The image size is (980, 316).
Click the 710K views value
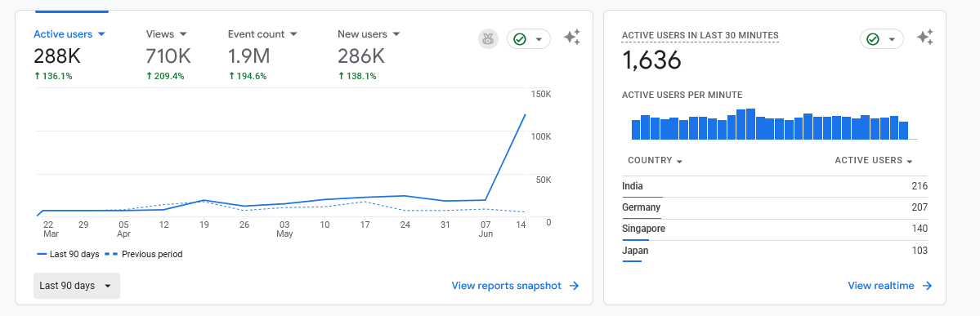click(x=168, y=57)
